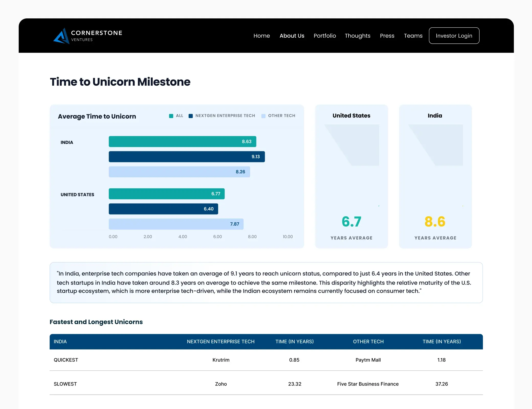Select India's 8.63 ALL bar
Viewport: 532px width, 409px height.
click(x=182, y=142)
